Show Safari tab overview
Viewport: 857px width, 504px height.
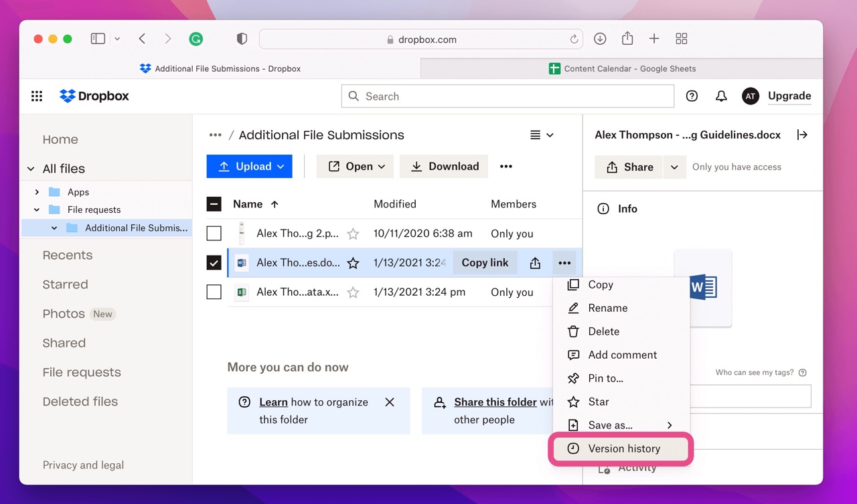tap(682, 39)
